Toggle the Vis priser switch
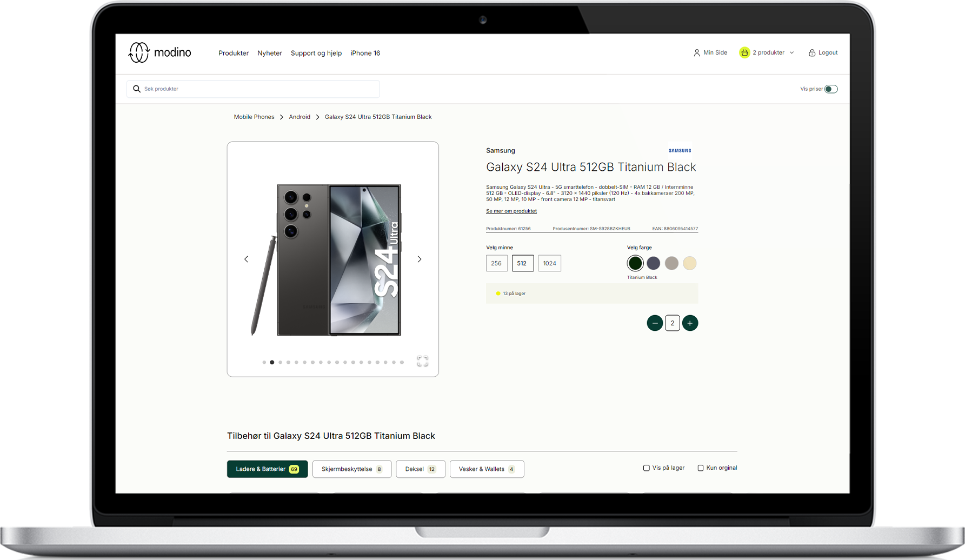Screen dimensions: 965x560 (831, 89)
